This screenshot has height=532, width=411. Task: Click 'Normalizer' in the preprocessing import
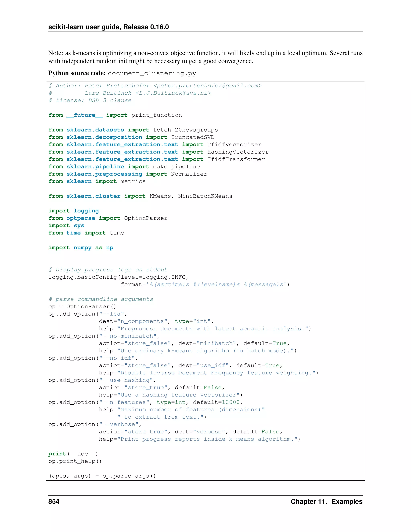coord(189,174)
